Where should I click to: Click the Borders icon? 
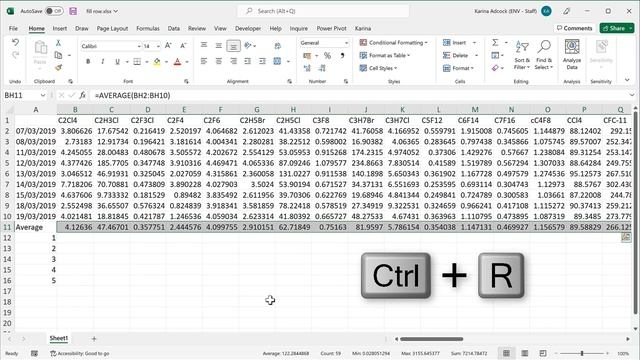pos(137,62)
